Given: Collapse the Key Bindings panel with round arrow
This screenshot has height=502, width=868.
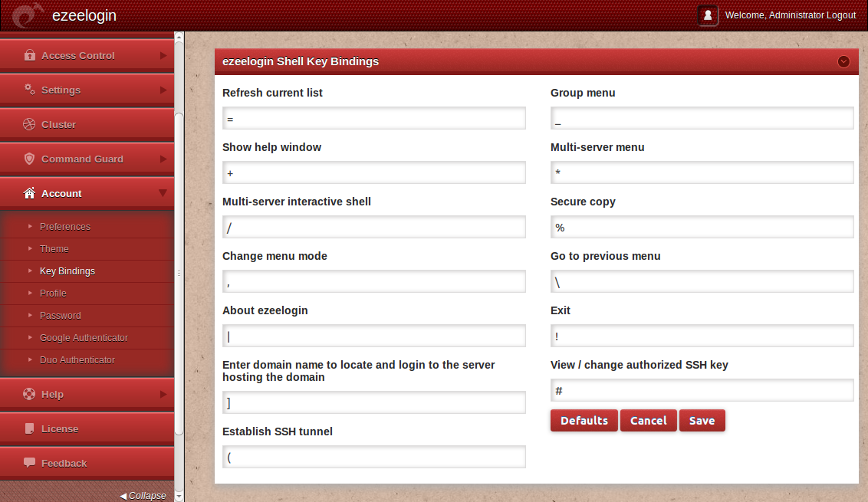Looking at the screenshot, I should (x=843, y=61).
